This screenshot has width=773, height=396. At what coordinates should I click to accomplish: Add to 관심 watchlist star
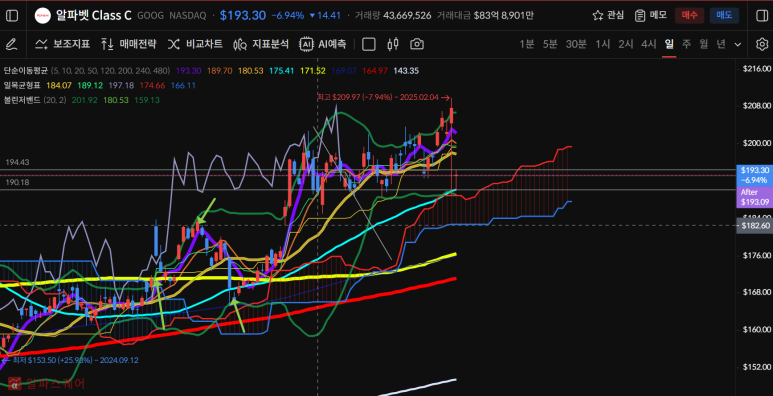point(608,15)
